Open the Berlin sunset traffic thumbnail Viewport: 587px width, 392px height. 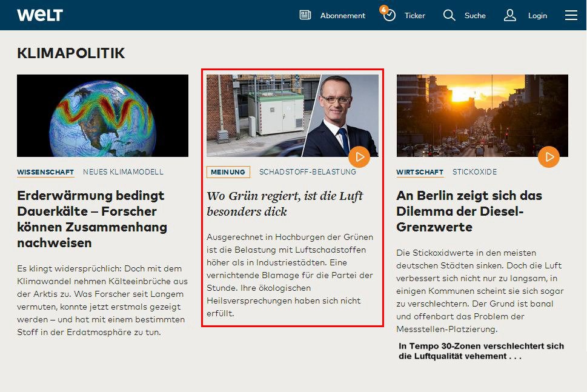tap(482, 115)
